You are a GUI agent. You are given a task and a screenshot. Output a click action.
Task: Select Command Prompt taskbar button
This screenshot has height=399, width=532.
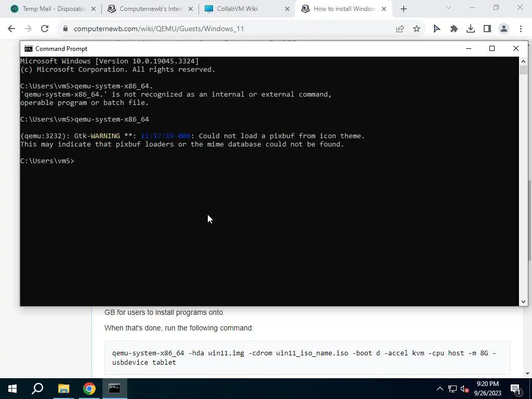(x=114, y=389)
